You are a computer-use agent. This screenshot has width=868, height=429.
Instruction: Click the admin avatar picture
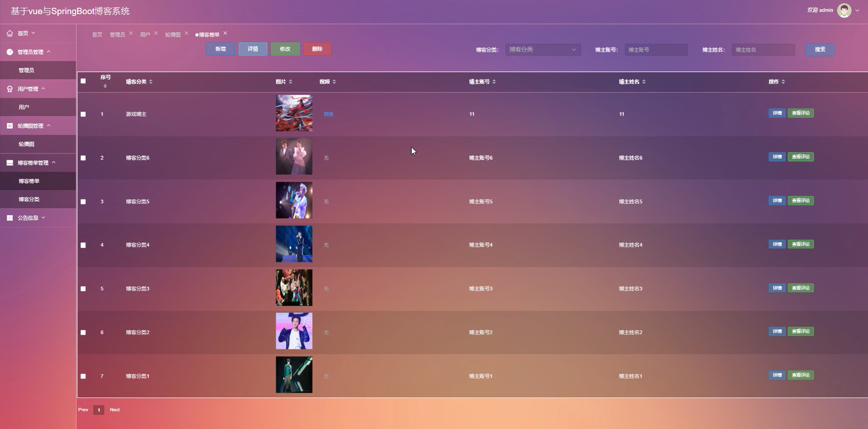(x=844, y=10)
